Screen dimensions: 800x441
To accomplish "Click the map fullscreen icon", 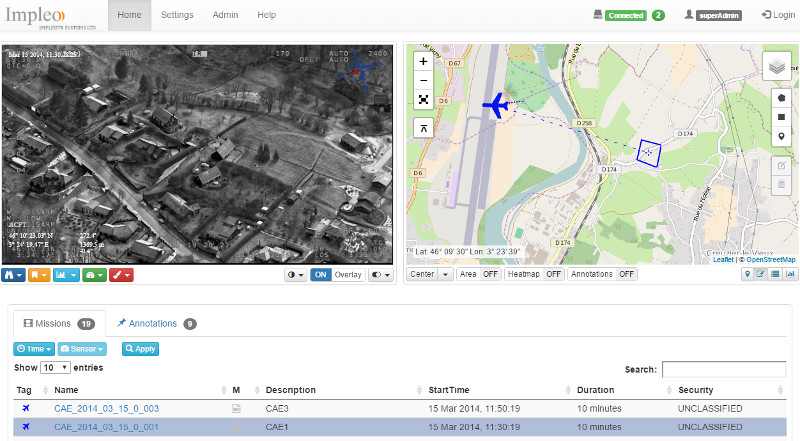I will click(423, 99).
